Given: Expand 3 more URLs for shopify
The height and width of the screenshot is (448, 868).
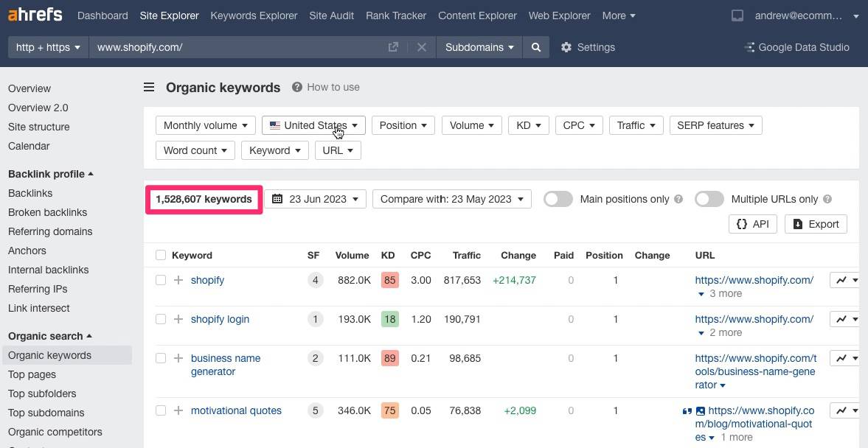Looking at the screenshot, I should [x=720, y=294].
